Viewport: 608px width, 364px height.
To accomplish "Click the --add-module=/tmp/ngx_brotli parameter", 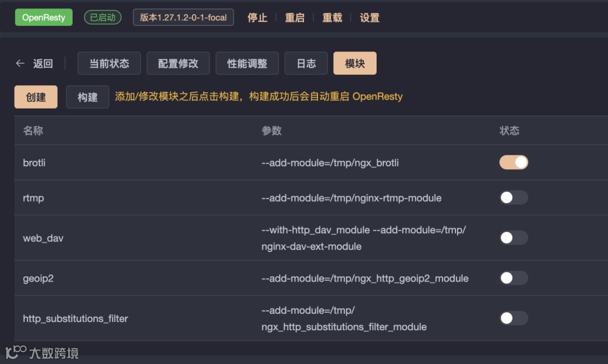I will click(330, 163).
